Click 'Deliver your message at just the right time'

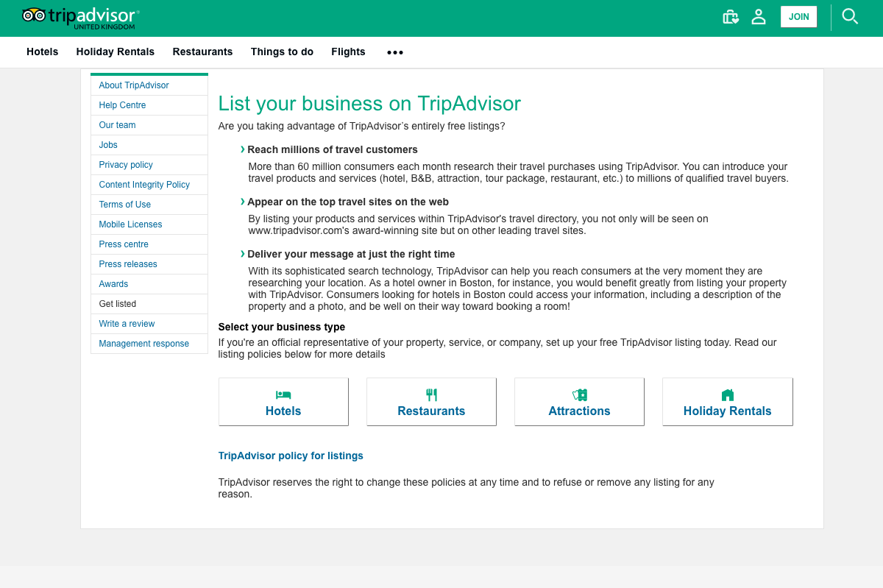pyautogui.click(x=351, y=254)
